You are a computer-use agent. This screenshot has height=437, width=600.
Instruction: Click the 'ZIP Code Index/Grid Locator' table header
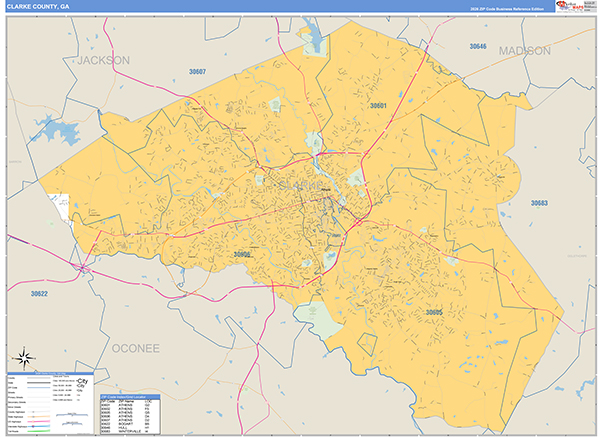130,397
